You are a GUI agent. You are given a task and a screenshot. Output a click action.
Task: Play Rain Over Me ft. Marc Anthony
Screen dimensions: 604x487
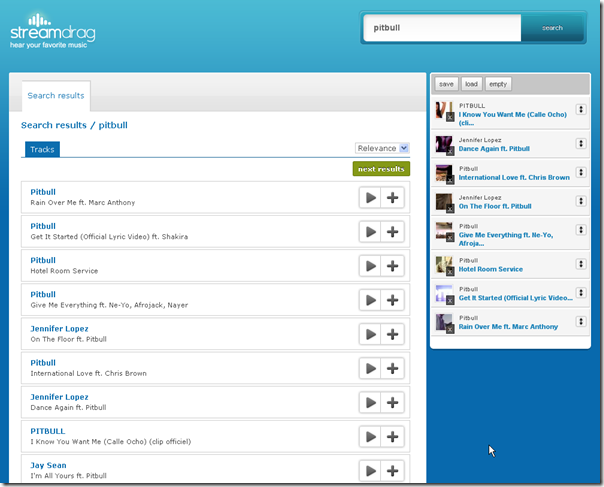pos(370,198)
